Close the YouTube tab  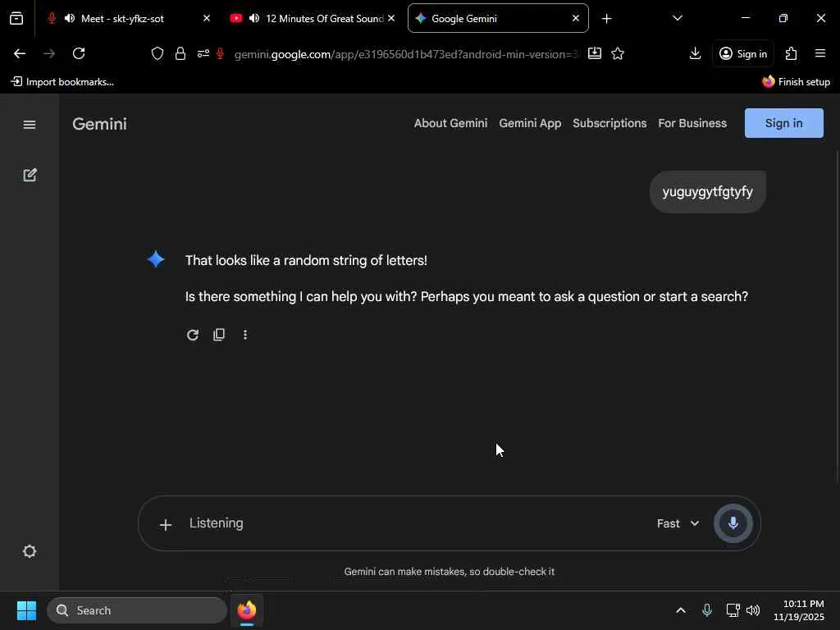[391, 18]
